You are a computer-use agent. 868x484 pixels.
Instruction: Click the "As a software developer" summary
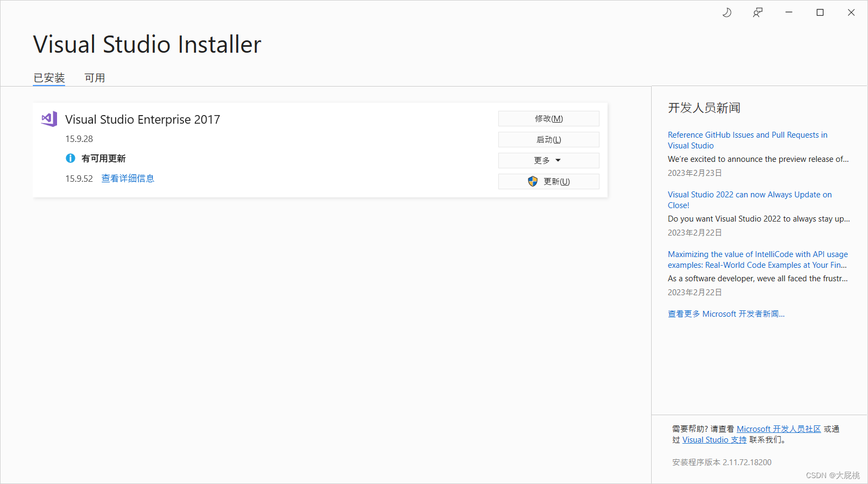click(758, 279)
